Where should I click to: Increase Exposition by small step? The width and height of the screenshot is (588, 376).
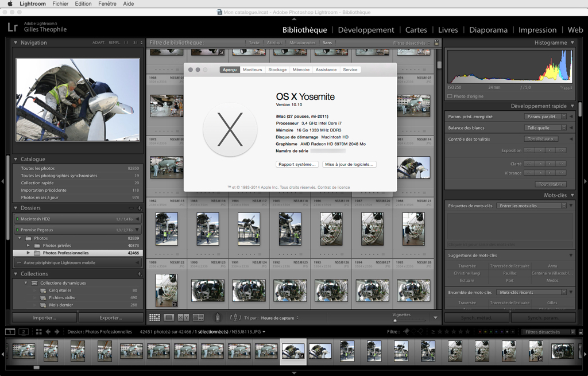pyautogui.click(x=550, y=150)
